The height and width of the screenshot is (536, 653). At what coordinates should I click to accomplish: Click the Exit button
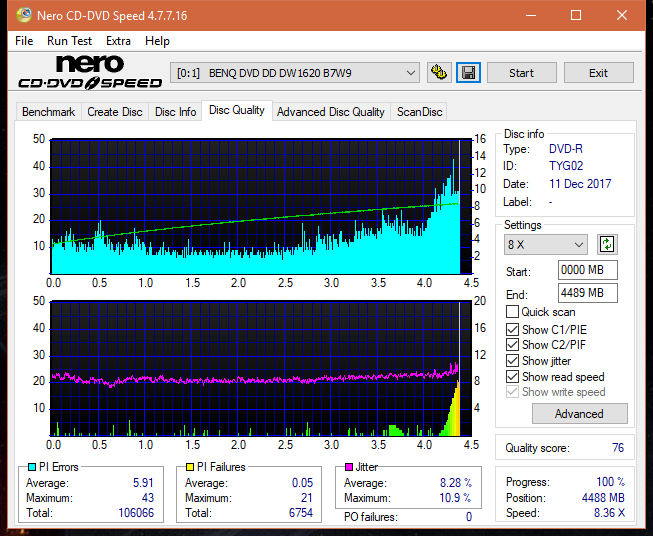pyautogui.click(x=598, y=73)
